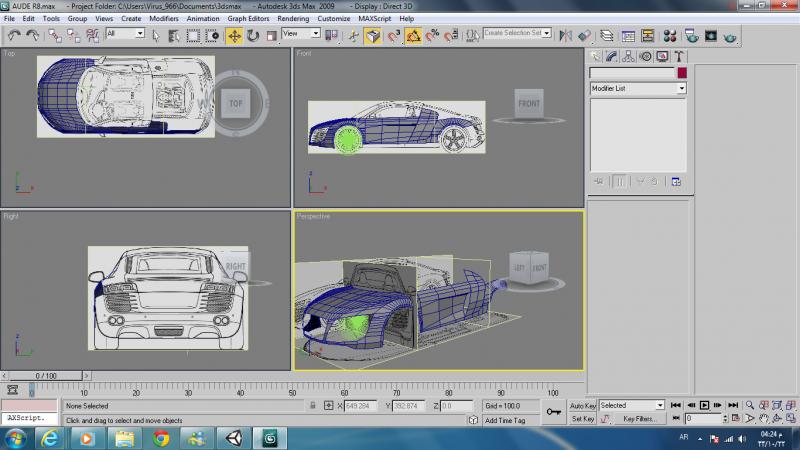Toggle the 3D Snaps button
800x450 pixels.
click(x=393, y=36)
